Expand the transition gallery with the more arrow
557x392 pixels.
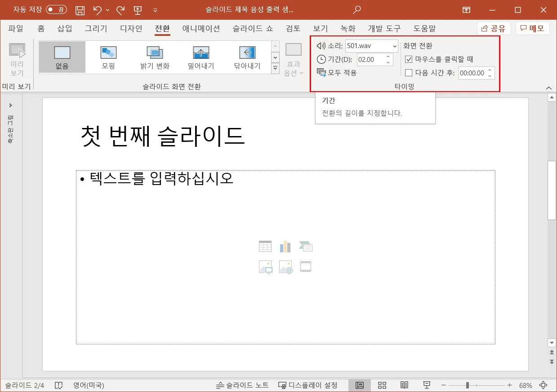[x=275, y=68]
